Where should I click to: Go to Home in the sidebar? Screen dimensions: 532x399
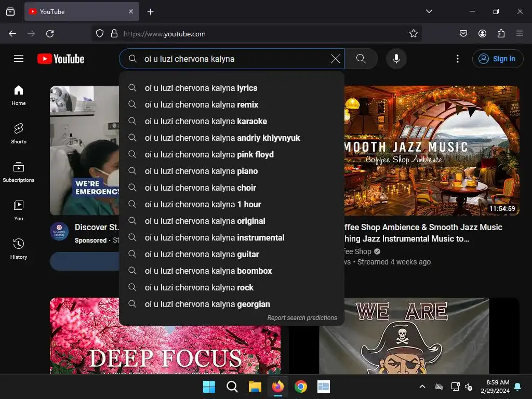[x=19, y=96]
